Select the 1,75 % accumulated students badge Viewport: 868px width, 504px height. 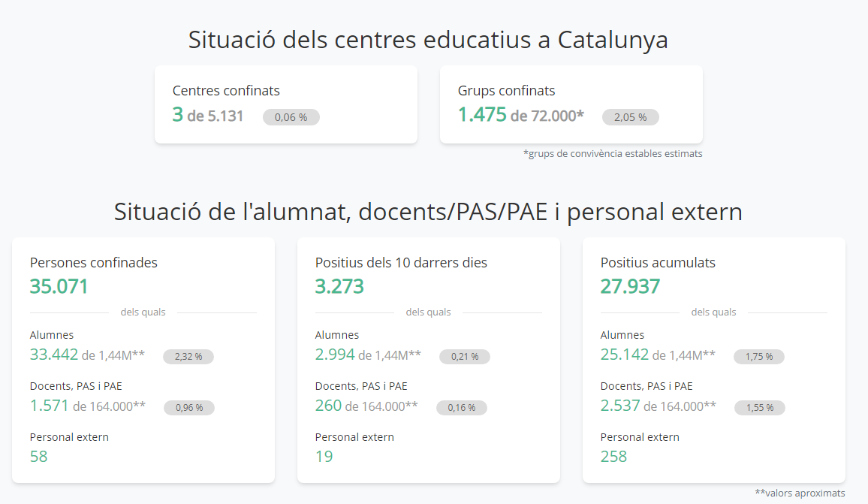pos(759,357)
